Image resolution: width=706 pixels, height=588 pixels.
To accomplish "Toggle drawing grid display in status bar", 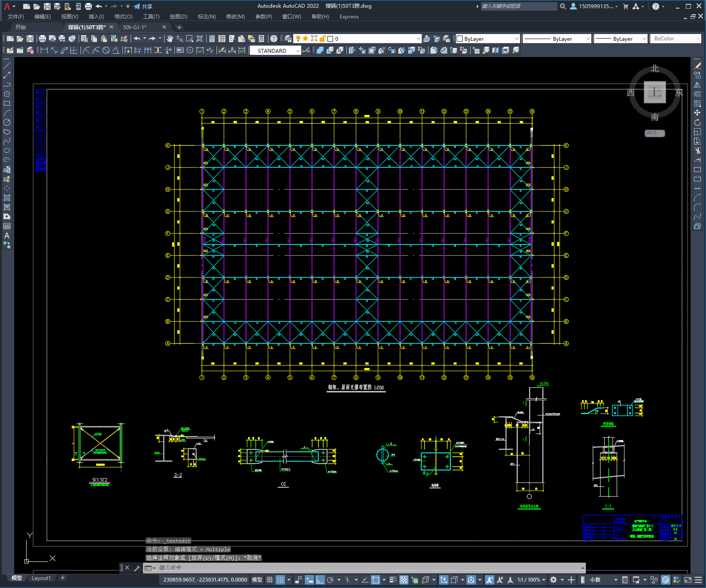I will [x=270, y=580].
